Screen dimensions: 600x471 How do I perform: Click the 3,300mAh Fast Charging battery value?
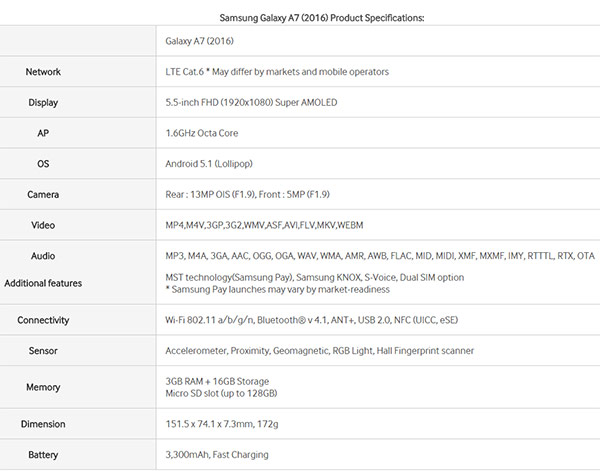[217, 455]
